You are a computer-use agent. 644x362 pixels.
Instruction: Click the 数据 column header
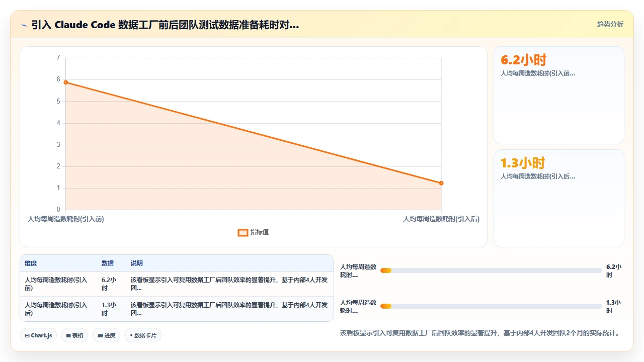pos(108,263)
